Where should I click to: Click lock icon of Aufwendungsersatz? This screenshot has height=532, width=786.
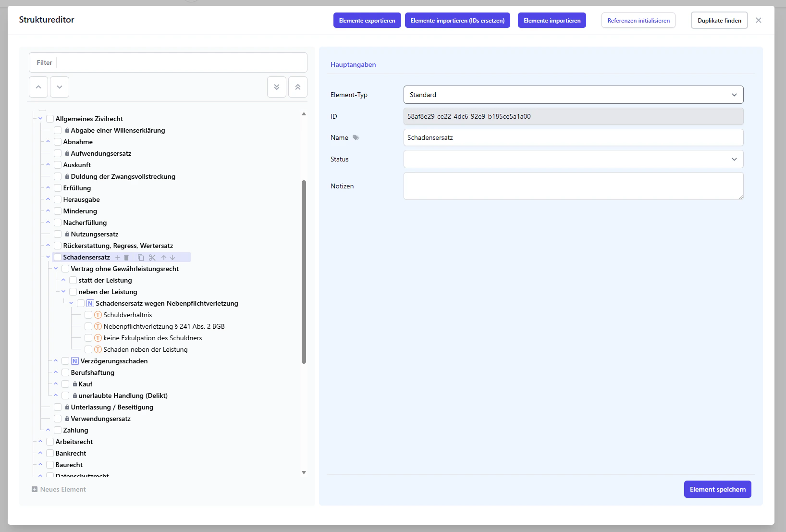[67, 153]
